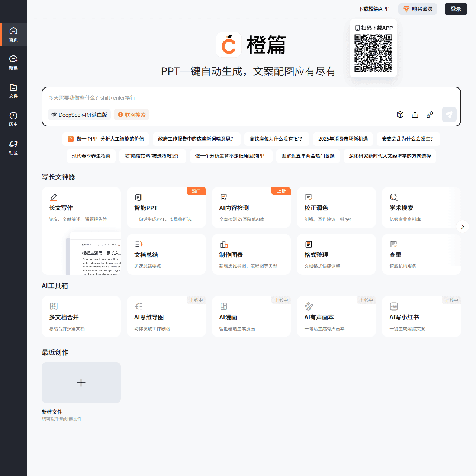
Task: Open the AI内容检测 detection tool
Action: pyautogui.click(x=223, y=197)
